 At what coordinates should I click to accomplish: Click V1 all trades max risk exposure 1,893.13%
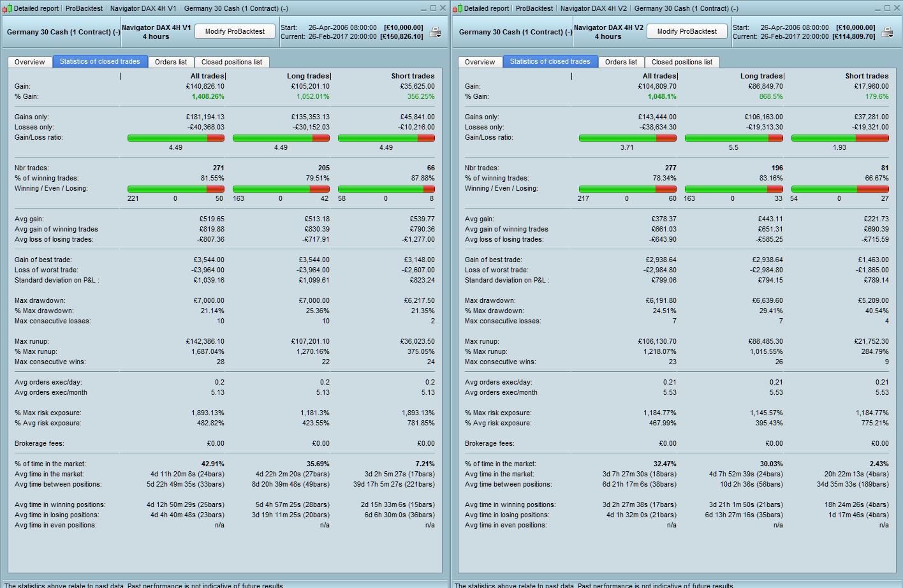pos(208,413)
